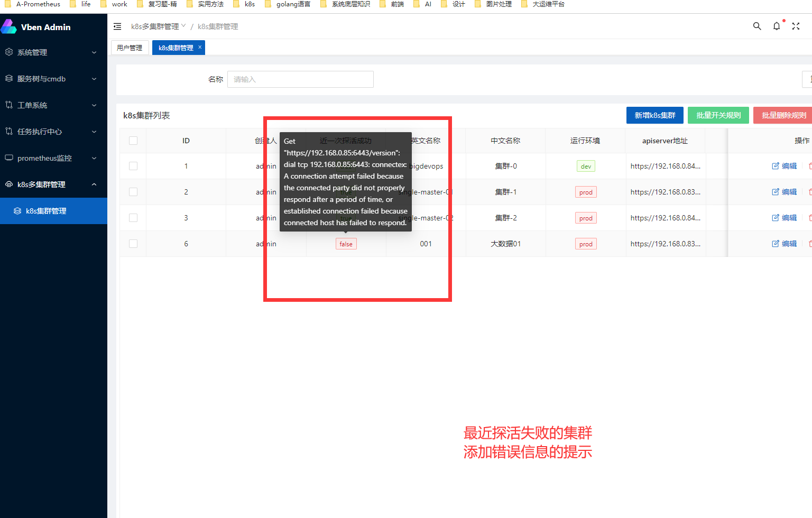Check the row with ID 6
The height and width of the screenshot is (518, 812).
click(x=133, y=244)
